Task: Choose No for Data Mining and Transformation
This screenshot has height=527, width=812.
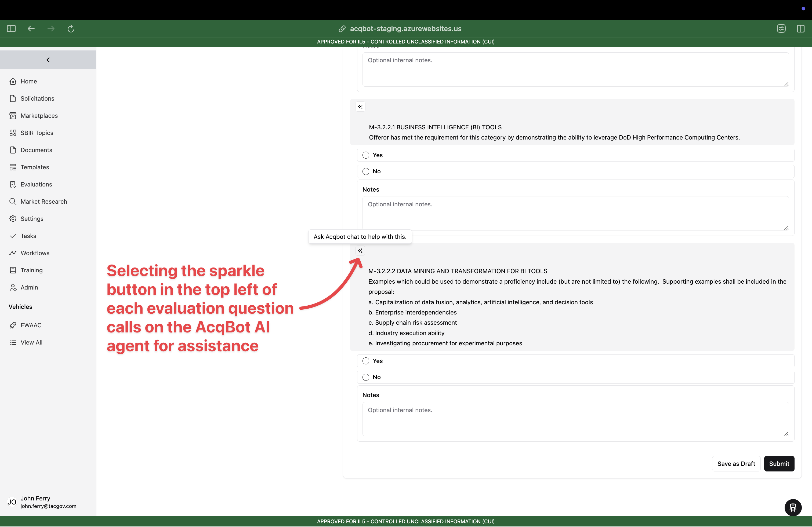Action: (366, 377)
